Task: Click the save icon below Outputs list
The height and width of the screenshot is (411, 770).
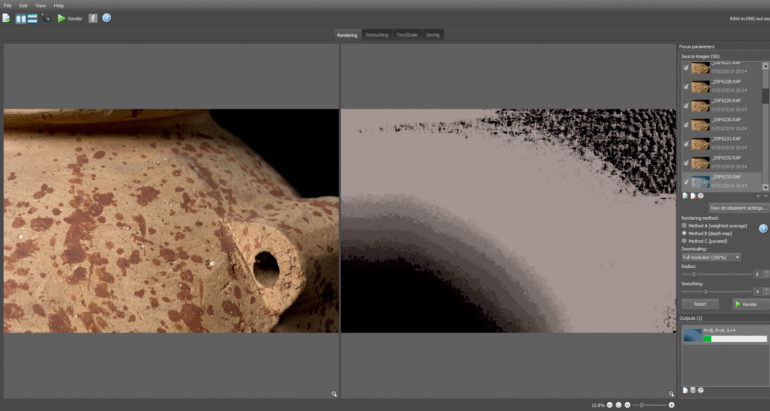Action: [x=693, y=390]
